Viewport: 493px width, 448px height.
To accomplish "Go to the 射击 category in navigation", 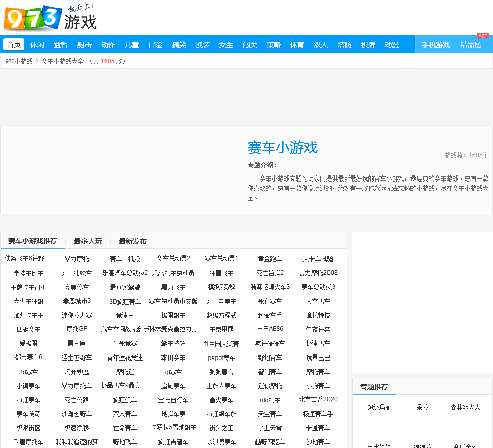I will [x=84, y=45].
